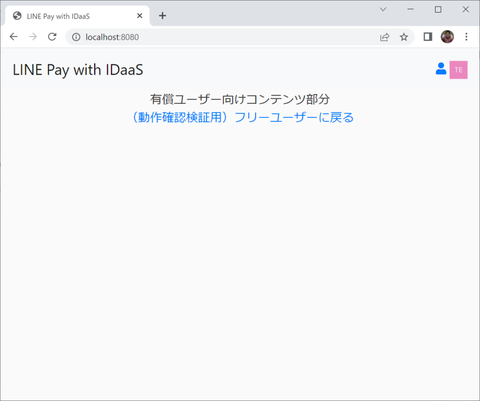The image size is (480, 401).
Task: Reload the page with the refresh icon
Action: (x=52, y=37)
